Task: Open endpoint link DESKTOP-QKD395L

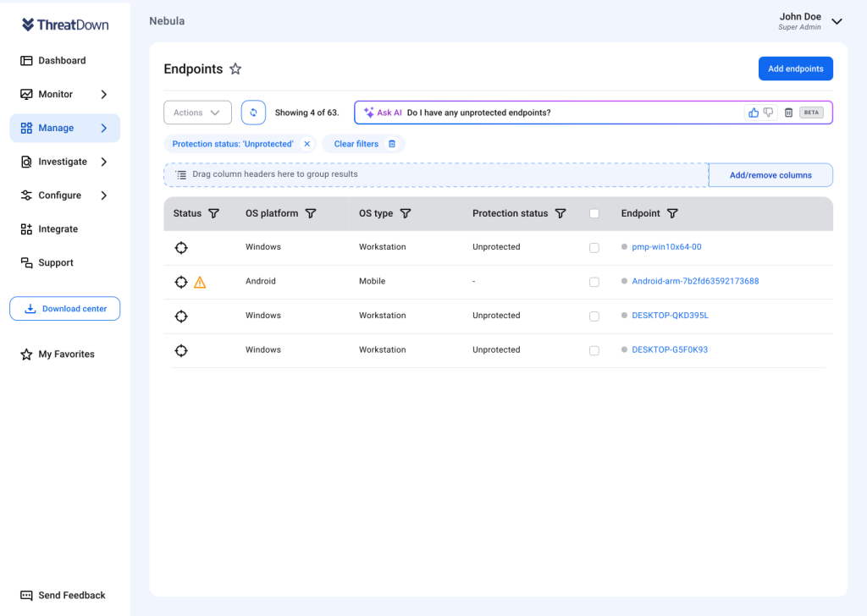Action: (671, 316)
